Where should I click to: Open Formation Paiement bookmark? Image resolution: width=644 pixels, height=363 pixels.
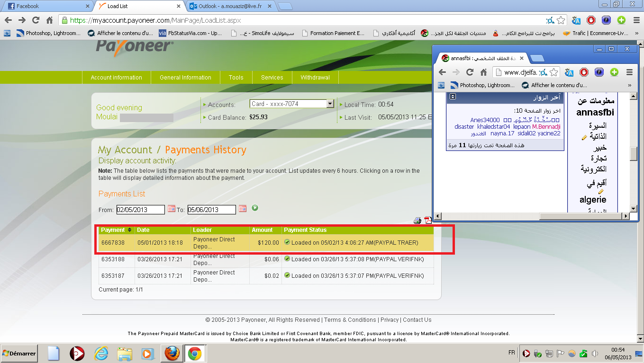coord(333,33)
